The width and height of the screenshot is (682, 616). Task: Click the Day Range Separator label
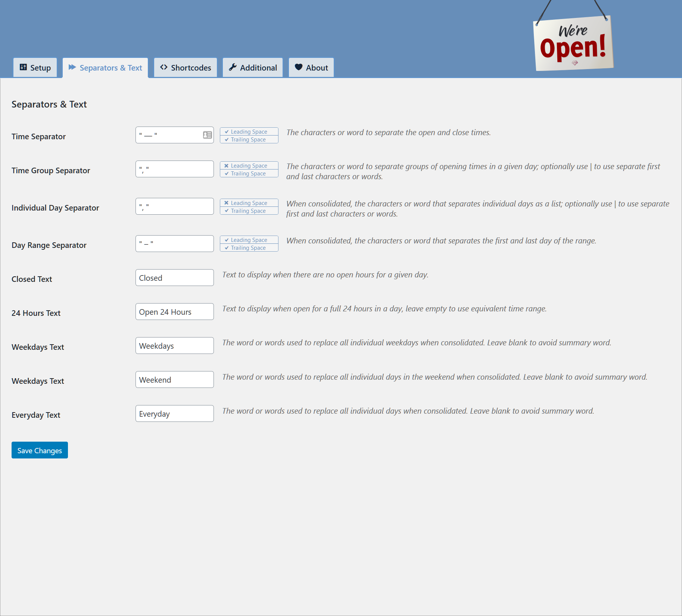(x=49, y=245)
